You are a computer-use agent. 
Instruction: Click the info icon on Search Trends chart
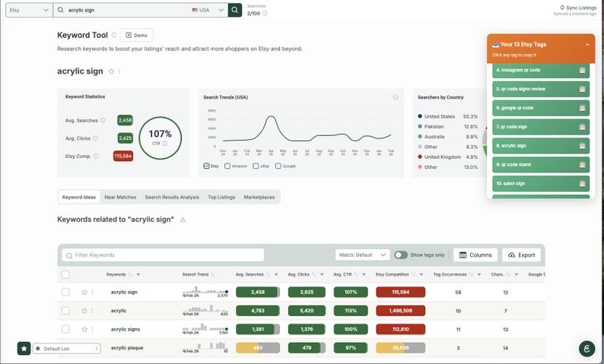coord(396,97)
